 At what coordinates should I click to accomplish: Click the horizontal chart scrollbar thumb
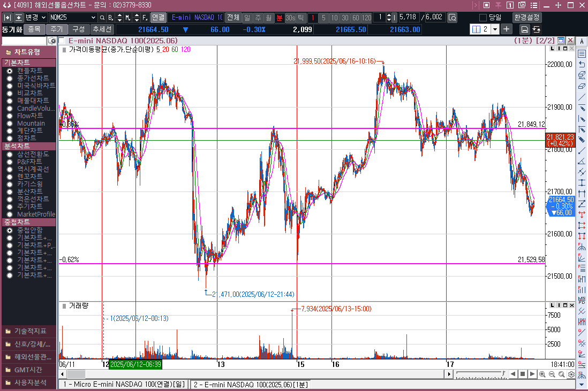[77, 374]
